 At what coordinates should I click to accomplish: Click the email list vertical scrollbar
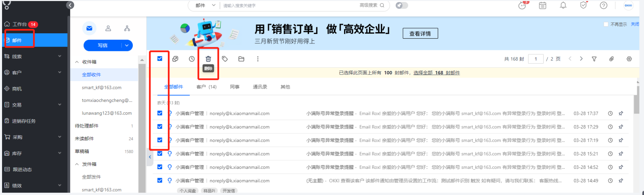coord(636,100)
